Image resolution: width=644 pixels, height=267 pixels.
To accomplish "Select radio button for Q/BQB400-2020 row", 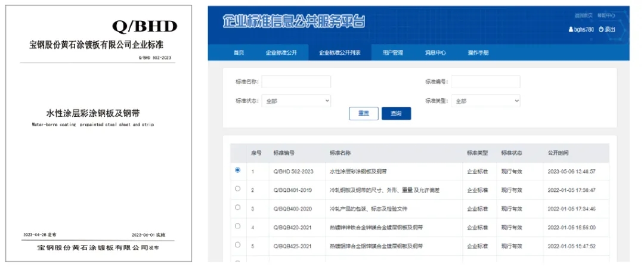I will coord(238,207).
